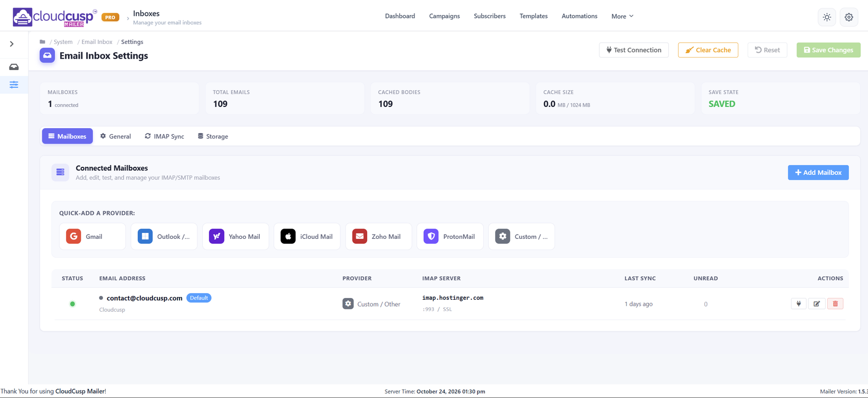Screen dimensions: 868x398
Task: Quick-add a ProtonMail provider
Action: tap(450, 237)
